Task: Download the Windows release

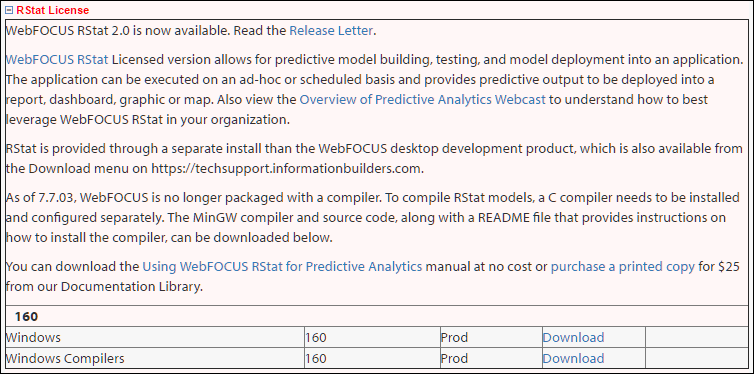Action: (573, 337)
